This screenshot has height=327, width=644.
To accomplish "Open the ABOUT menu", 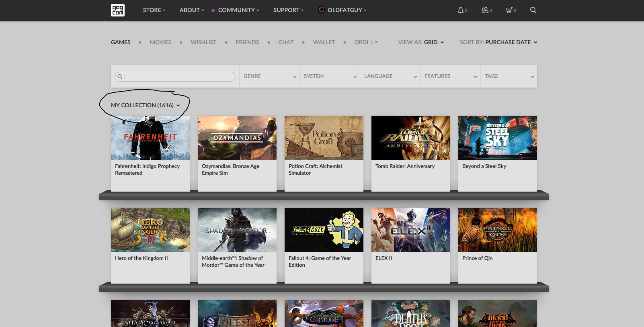I will point(192,10).
